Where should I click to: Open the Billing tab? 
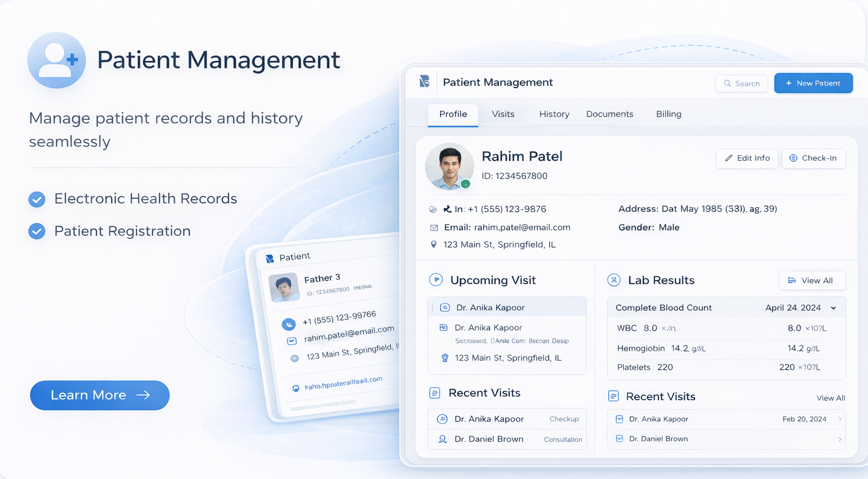669,114
